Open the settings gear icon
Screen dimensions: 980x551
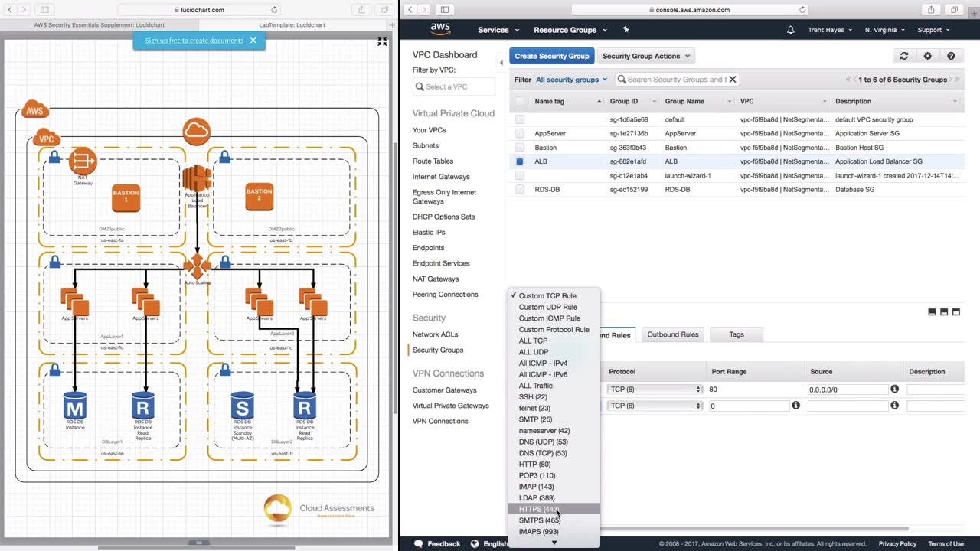pyautogui.click(x=927, y=56)
